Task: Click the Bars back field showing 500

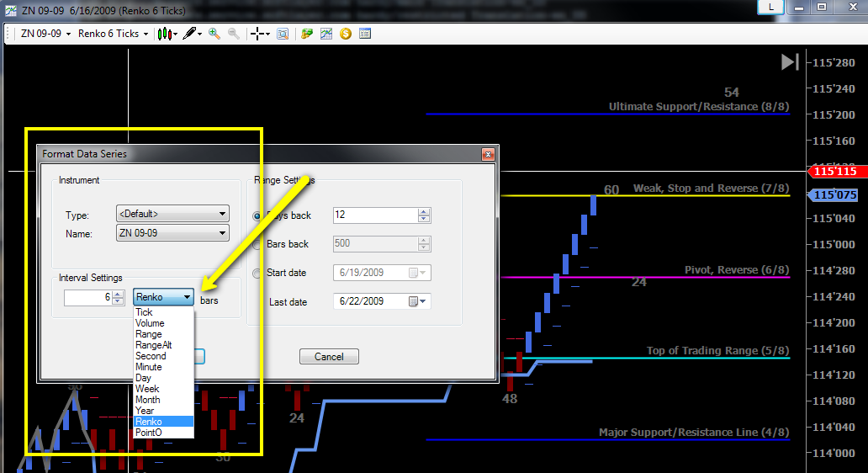Action: click(375, 244)
